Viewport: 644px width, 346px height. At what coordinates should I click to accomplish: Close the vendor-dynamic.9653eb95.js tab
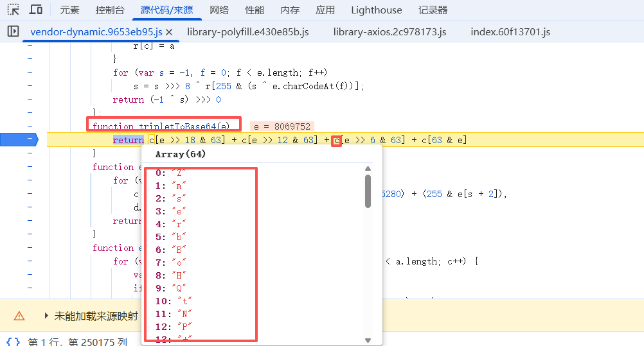(169, 32)
